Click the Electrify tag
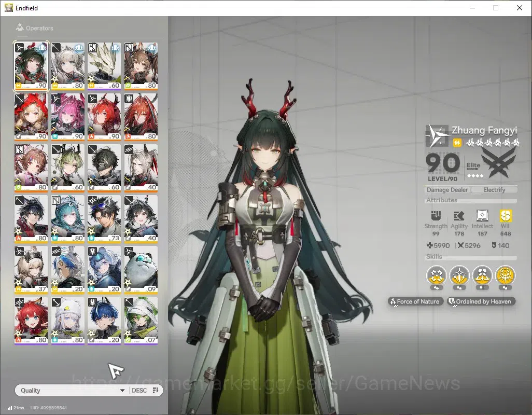This screenshot has height=415, width=532. click(x=494, y=190)
